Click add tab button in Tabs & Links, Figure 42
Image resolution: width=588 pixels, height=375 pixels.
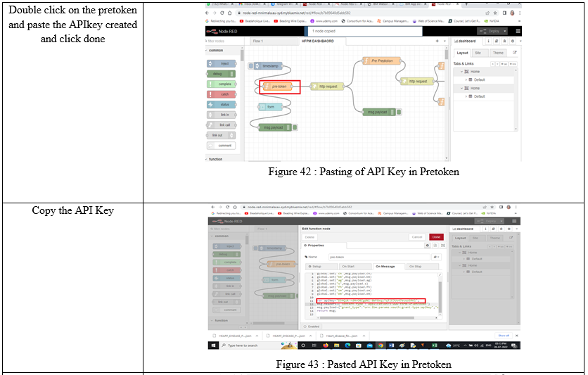click(505, 64)
